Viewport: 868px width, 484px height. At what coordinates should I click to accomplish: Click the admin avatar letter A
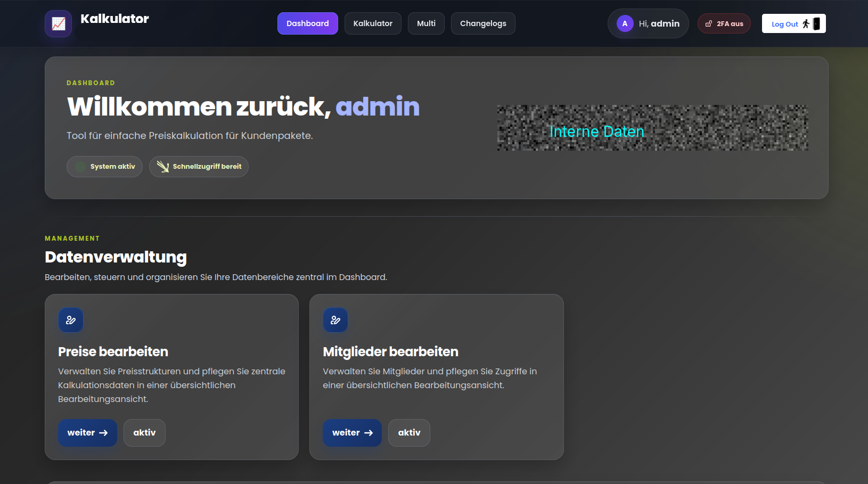tap(625, 23)
